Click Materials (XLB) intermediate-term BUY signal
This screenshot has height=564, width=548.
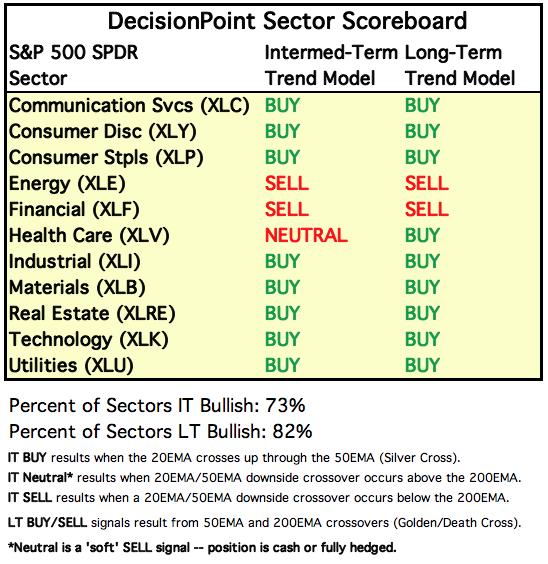click(x=282, y=287)
